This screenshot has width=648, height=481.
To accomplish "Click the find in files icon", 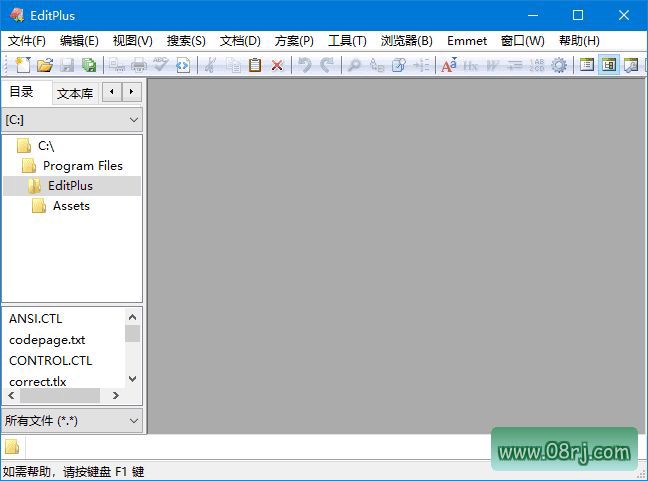I will coord(399,65).
